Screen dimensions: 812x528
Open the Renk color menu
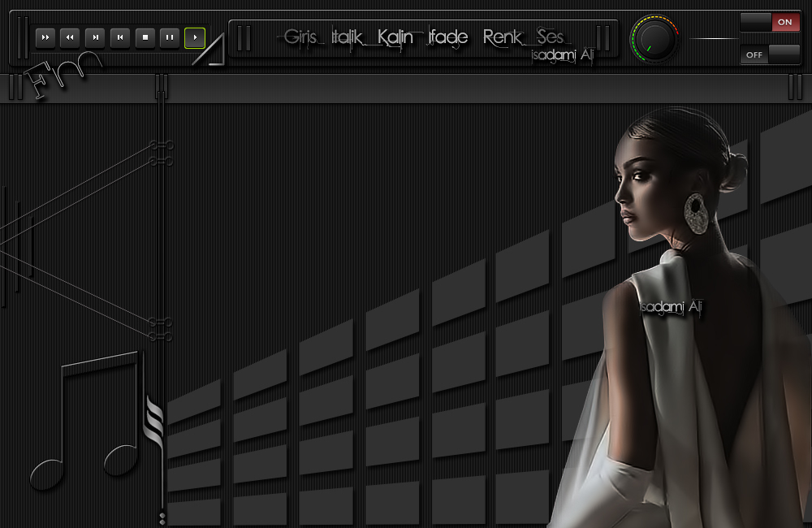tap(503, 37)
